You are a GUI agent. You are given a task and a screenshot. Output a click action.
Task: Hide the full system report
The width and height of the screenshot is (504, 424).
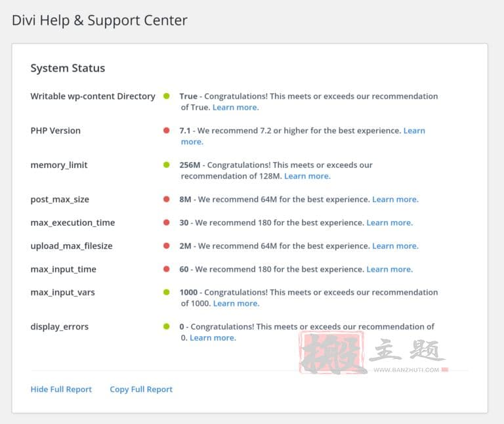point(61,389)
